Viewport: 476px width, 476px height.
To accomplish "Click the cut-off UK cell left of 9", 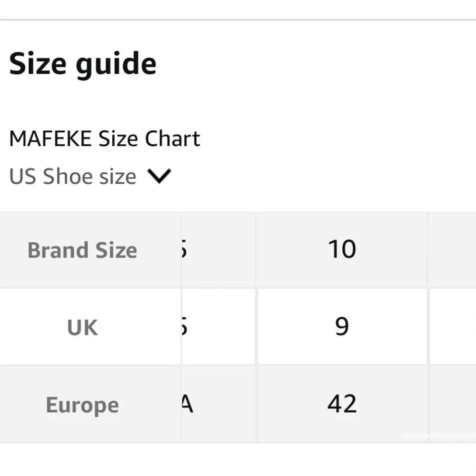I will [218, 327].
